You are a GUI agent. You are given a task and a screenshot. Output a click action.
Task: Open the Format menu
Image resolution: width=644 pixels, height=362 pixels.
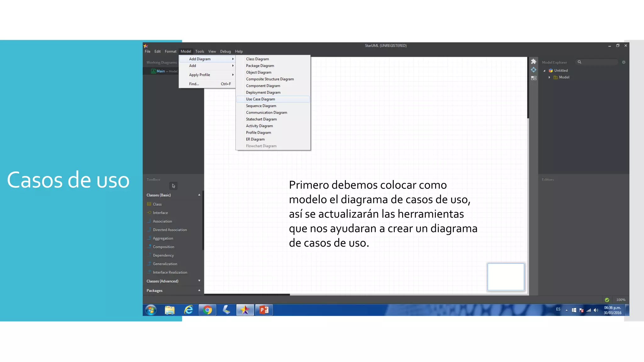[170, 51]
